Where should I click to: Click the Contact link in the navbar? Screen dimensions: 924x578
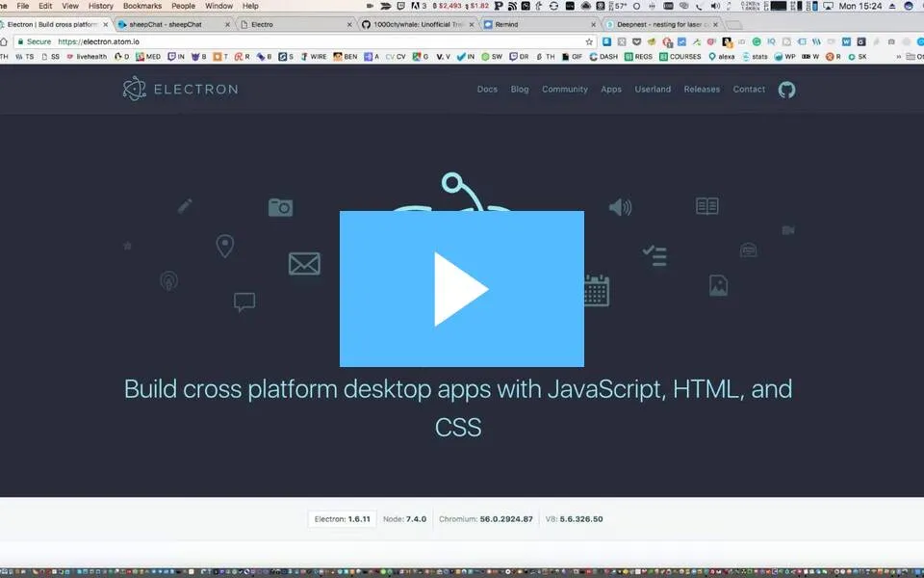[749, 89]
